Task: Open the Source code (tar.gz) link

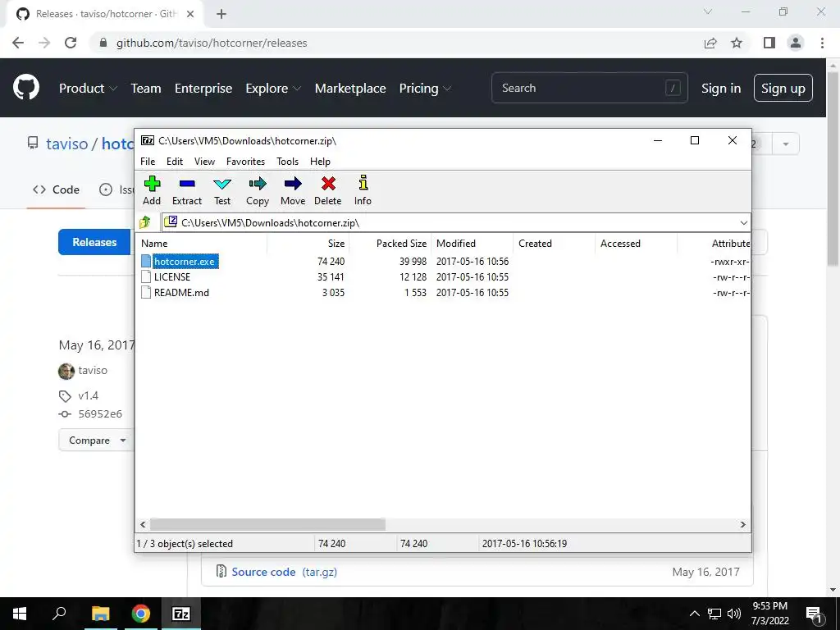Action: (285, 572)
